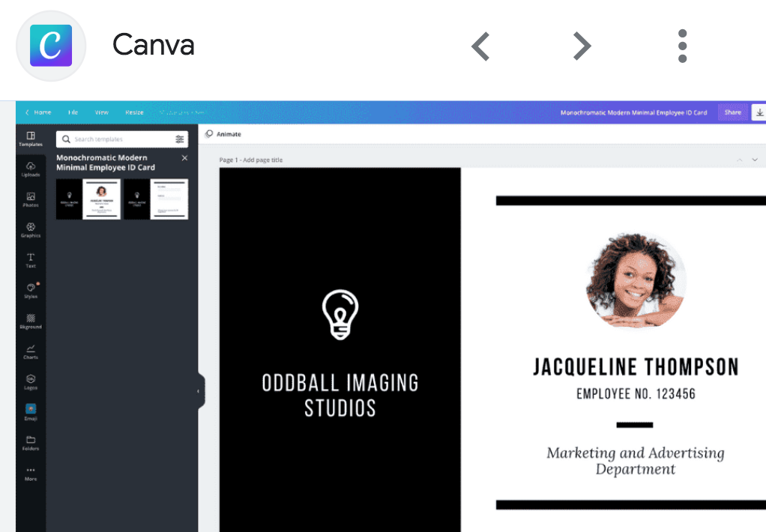This screenshot has width=766, height=532.
Task: Select the first ID card template thumbnail
Action: [88, 199]
